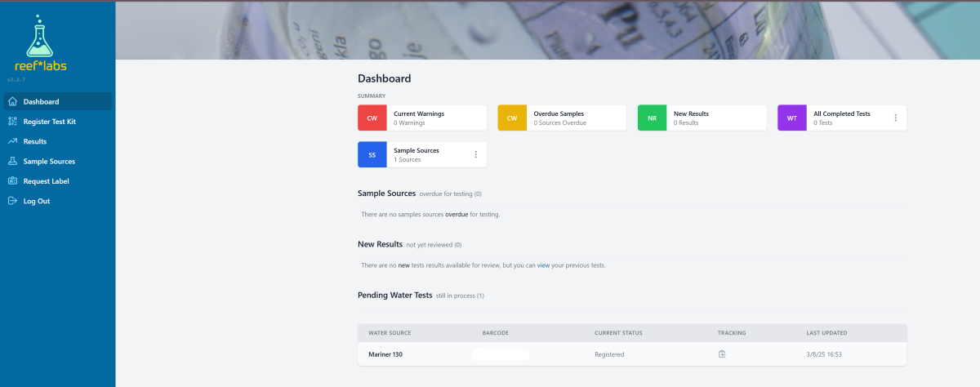Viewport: 980px width, 387px height.
Task: Open Results page from sidebar
Action: click(x=57, y=141)
